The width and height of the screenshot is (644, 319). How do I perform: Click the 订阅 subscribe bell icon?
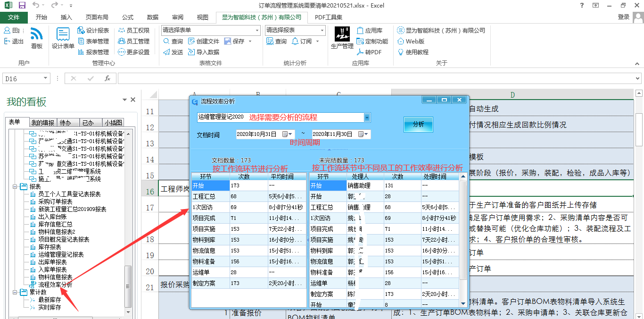pyautogui.click(x=296, y=41)
